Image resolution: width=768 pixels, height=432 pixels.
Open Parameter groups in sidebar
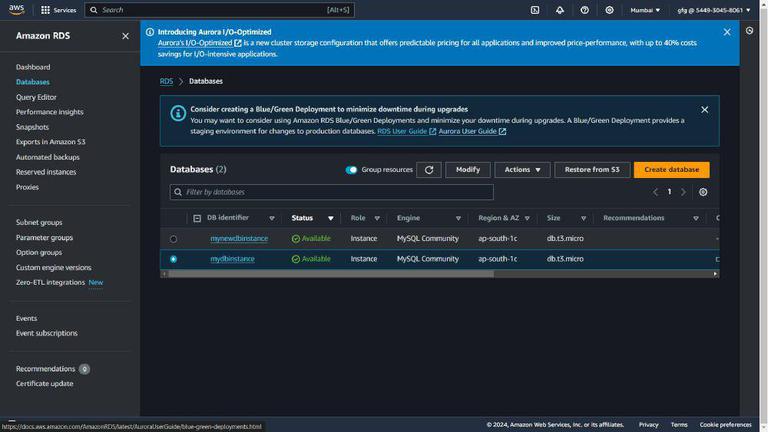tap(44, 238)
